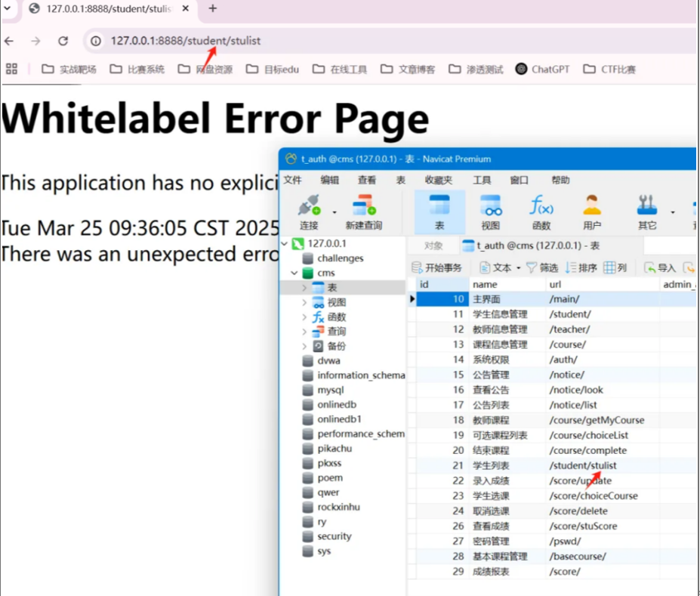Click the 排序 sort icon
This screenshot has width=700, height=596.
pyautogui.click(x=581, y=267)
